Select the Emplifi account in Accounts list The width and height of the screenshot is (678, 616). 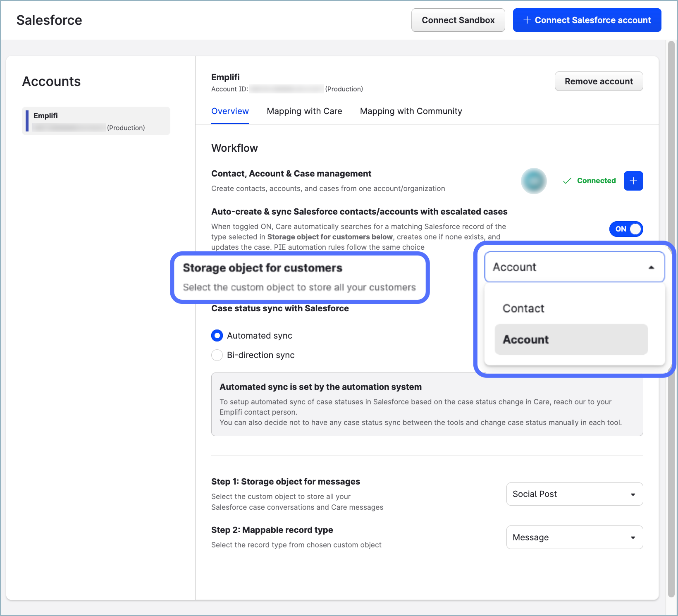96,121
